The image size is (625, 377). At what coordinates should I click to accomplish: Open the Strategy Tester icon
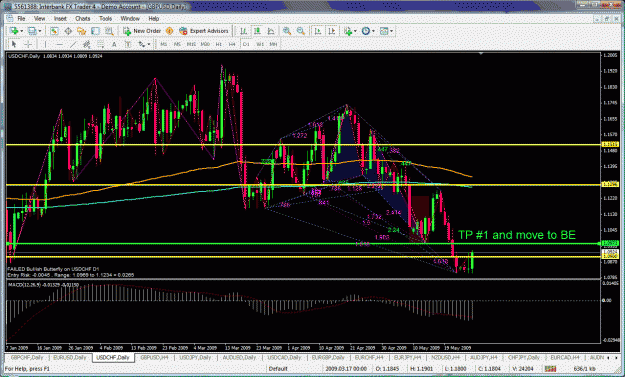point(109,31)
